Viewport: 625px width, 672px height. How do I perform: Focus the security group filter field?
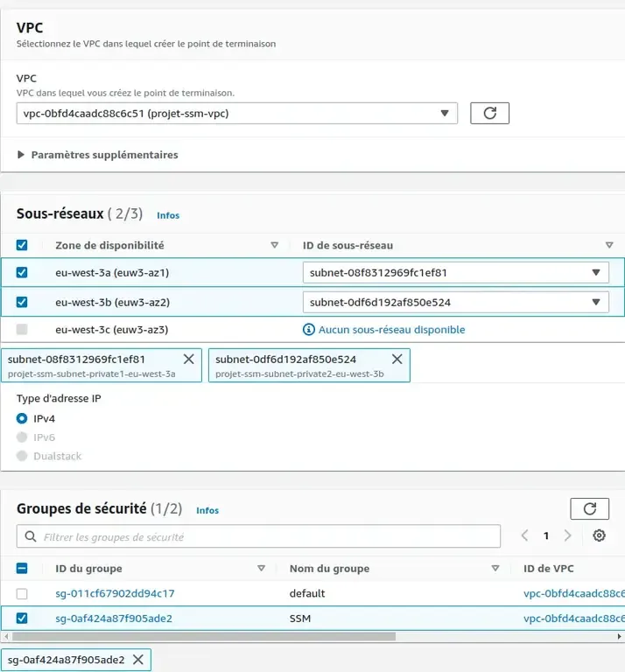258,536
